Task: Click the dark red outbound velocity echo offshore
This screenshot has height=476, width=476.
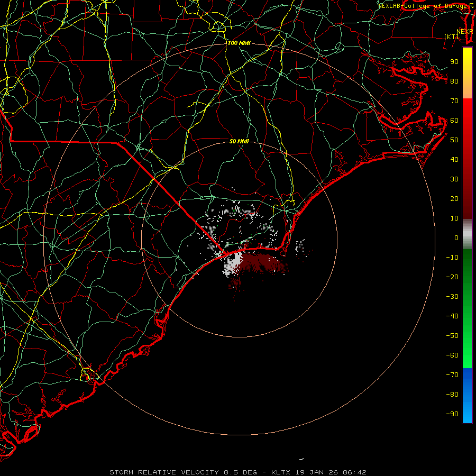Action: tap(261, 262)
